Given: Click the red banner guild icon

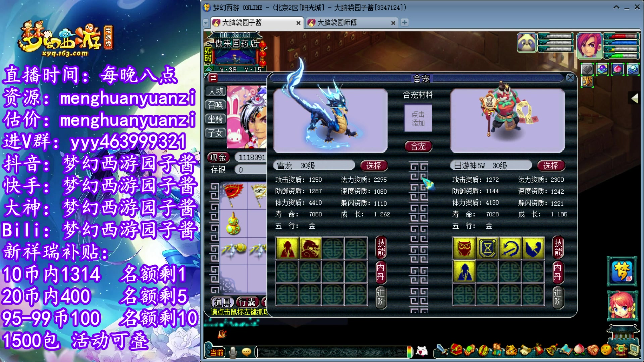Looking at the screenshot, I should click(539, 350).
